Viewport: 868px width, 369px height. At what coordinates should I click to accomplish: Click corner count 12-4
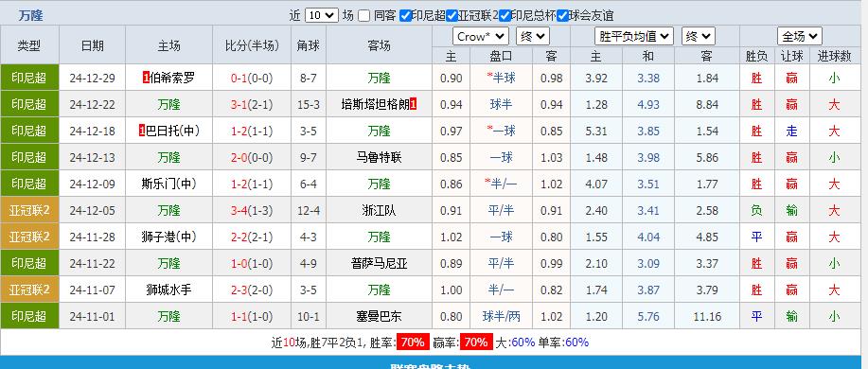point(309,210)
